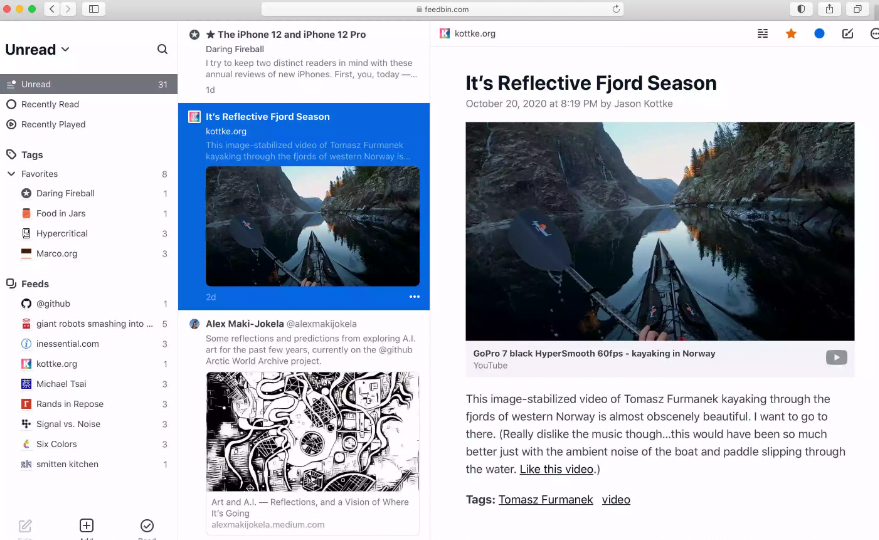
Task: Open three-dot menu on selected fjord entry
Action: (414, 297)
